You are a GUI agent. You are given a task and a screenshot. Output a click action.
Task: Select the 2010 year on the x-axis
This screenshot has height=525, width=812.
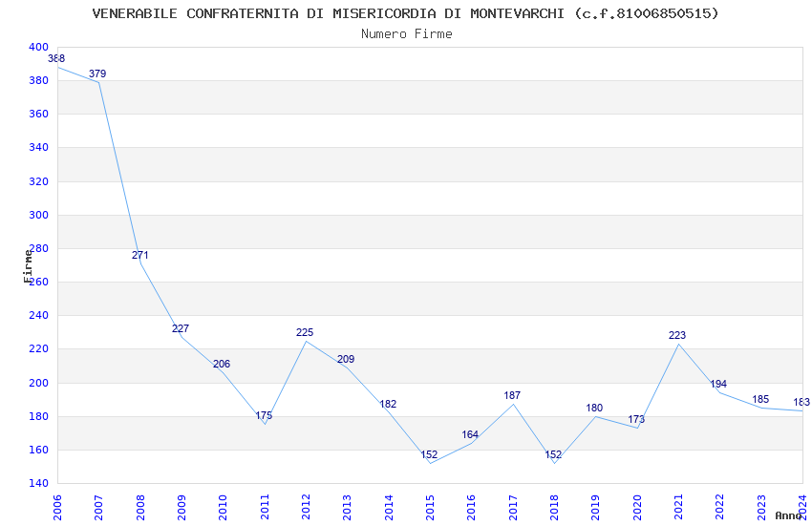click(223, 504)
